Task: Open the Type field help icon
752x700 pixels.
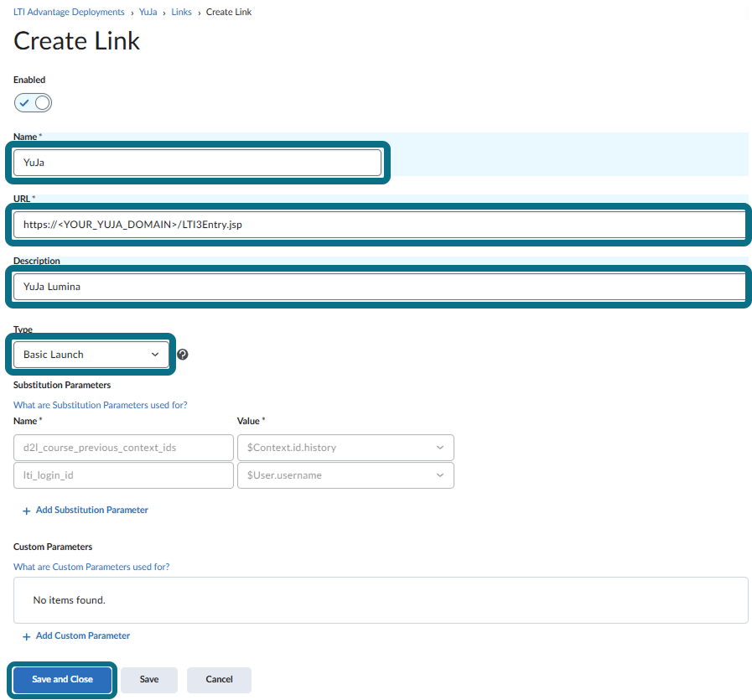Action: 182,355
